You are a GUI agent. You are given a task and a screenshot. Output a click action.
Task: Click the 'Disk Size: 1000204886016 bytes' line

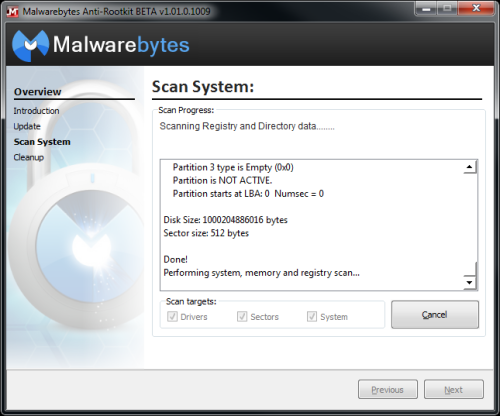coord(225,220)
